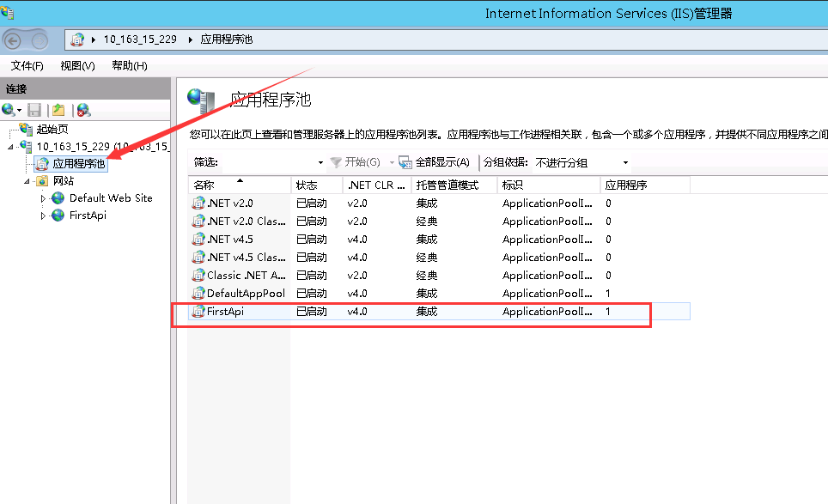The height and width of the screenshot is (504, 828).
Task: Click the filter Go funnel icon
Action: click(x=335, y=162)
